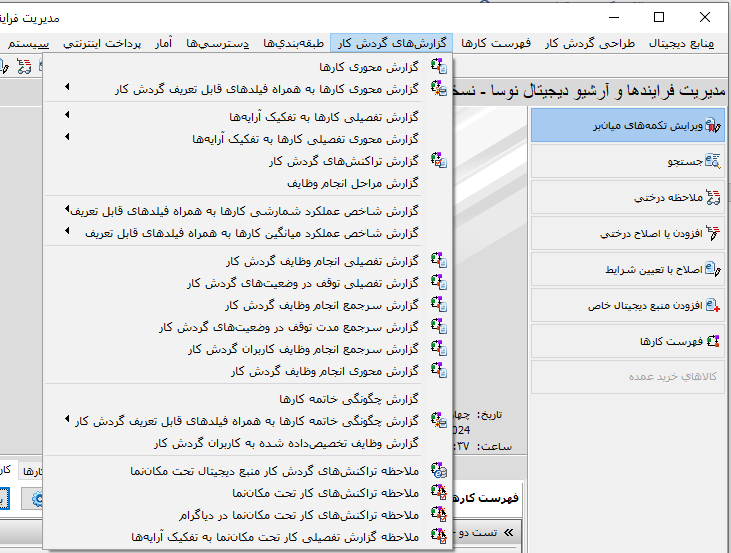Click the icon for گزارش سرجمع انجام وظایف کاربران
This screenshot has width=731, height=553.
click(437, 349)
